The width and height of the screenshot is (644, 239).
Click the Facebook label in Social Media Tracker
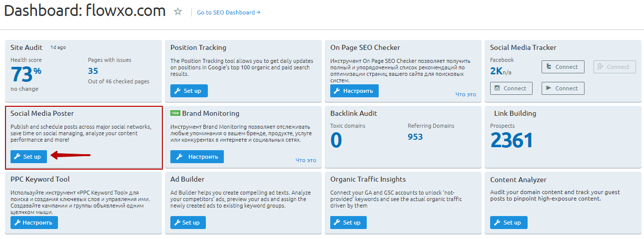(x=502, y=60)
